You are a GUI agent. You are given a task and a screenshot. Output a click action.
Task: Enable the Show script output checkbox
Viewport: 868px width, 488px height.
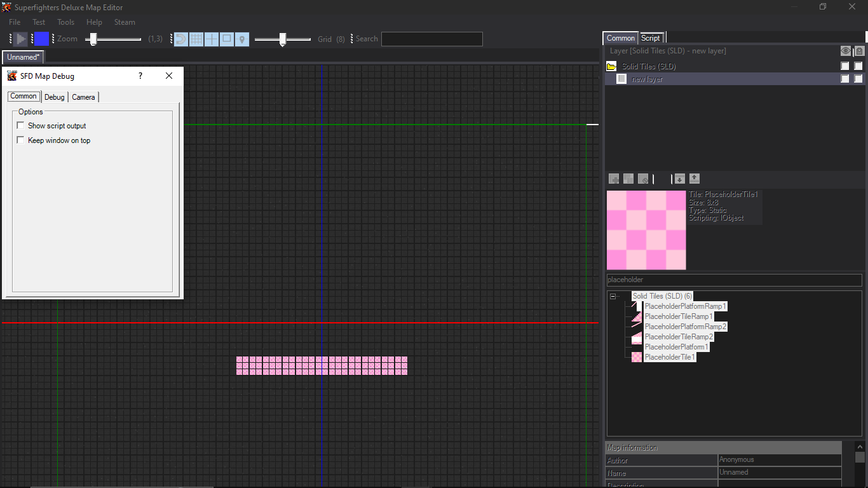pos(20,126)
